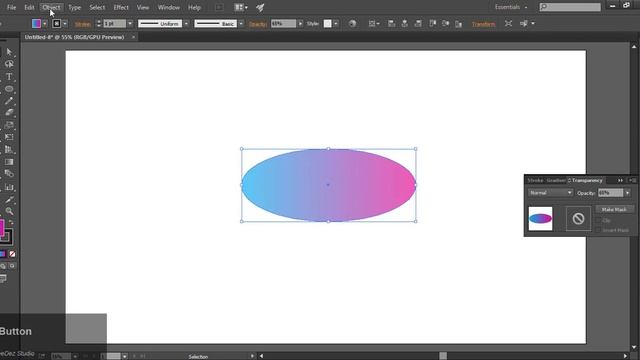640x360 pixels.
Task: Open stroke color dropdown in control bar
Action: coord(65,24)
